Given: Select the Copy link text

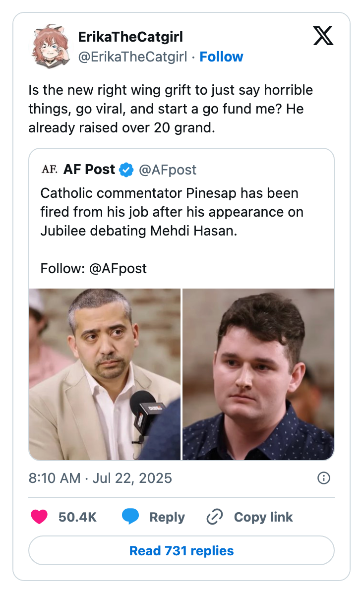Looking at the screenshot, I should point(263,517).
